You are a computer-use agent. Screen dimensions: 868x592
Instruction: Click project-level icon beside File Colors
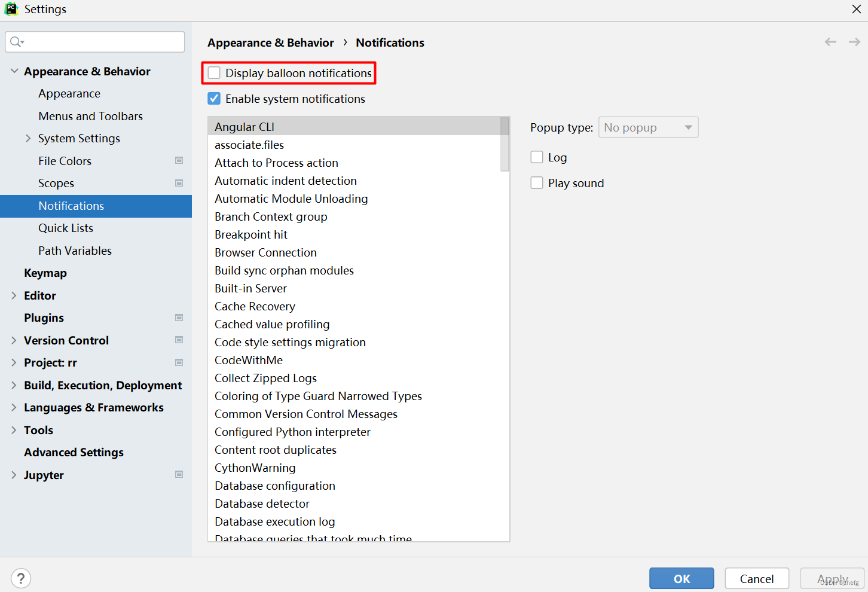(179, 160)
